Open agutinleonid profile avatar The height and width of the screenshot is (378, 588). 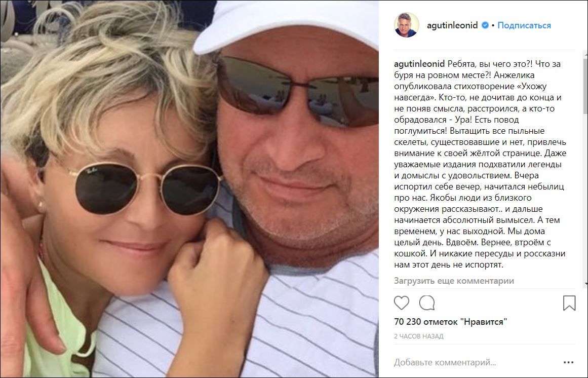coord(407,25)
